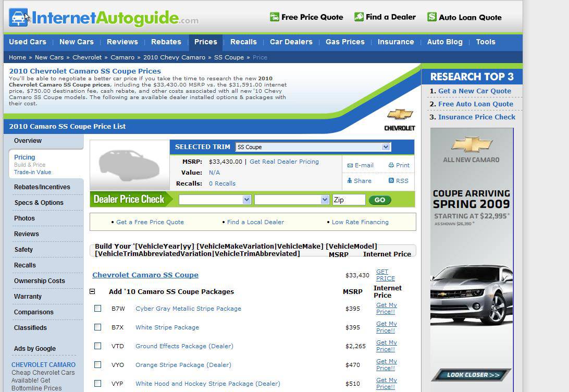Viewport: 569px width, 392px height.
Task: Click the Chevrolet bowtie logo
Action: (x=400, y=114)
